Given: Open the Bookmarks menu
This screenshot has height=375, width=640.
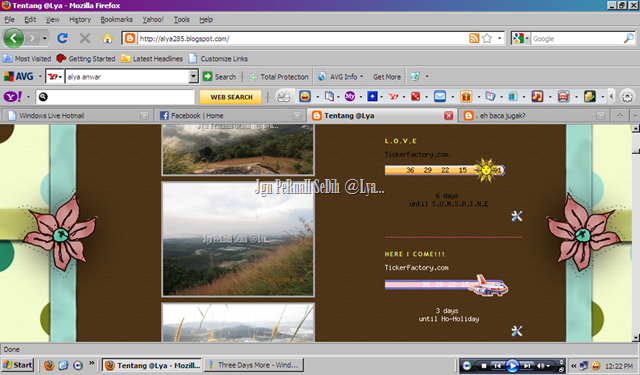Looking at the screenshot, I should [x=116, y=19].
